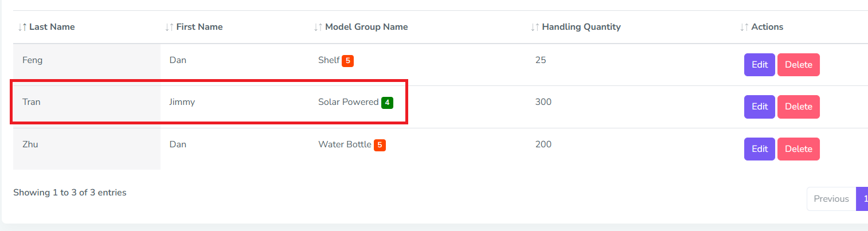Delete the Zhu Dan record
Screen dimensions: 868x231
tap(798, 149)
